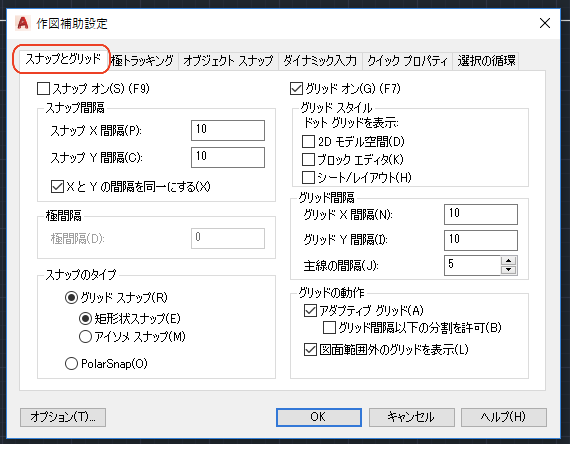Viewport: 573px width, 449px height.
Task: Open help with ヘルプ(H) button
Action: (x=504, y=417)
